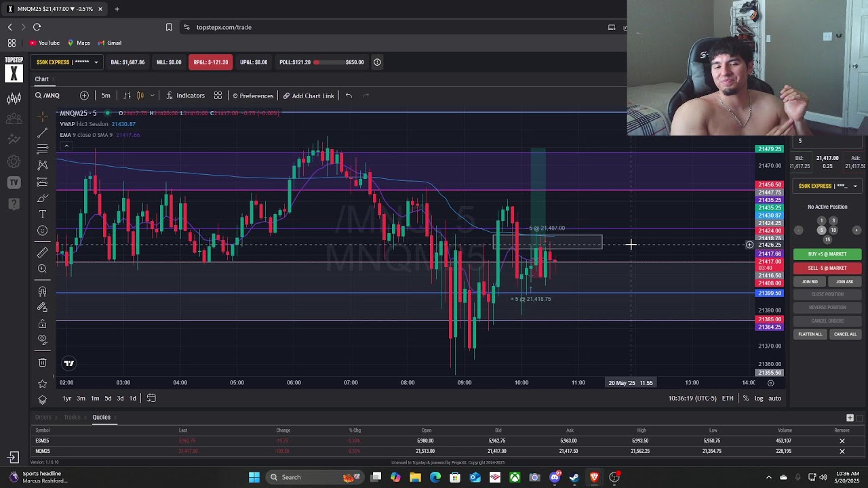The width and height of the screenshot is (868, 488).
Task: Open the account selector in order panel
Action: click(x=827, y=186)
